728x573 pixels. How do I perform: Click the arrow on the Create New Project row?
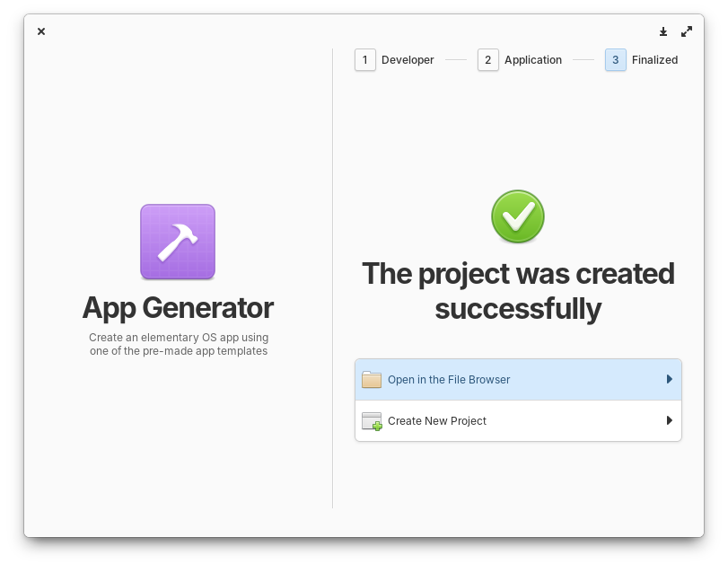pos(669,420)
